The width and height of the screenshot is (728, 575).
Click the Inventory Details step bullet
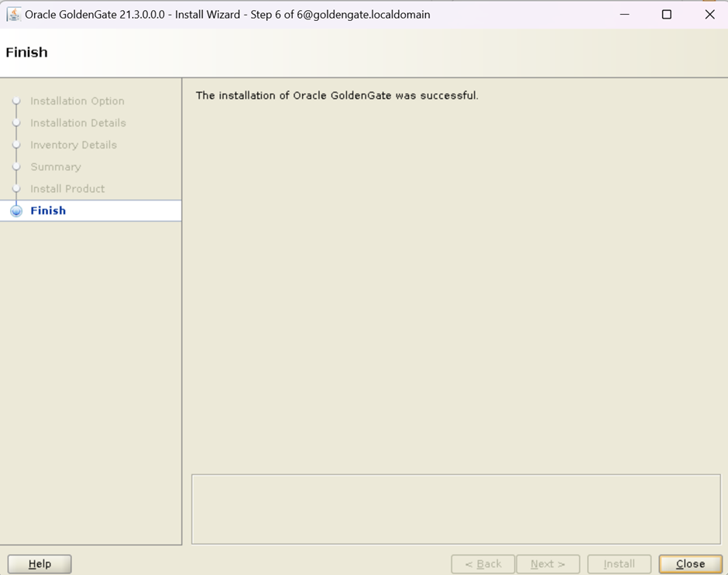(16, 145)
